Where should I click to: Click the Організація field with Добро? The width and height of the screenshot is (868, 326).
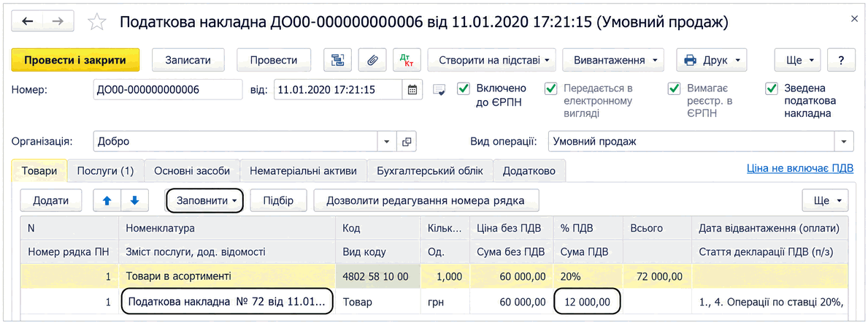(235, 141)
